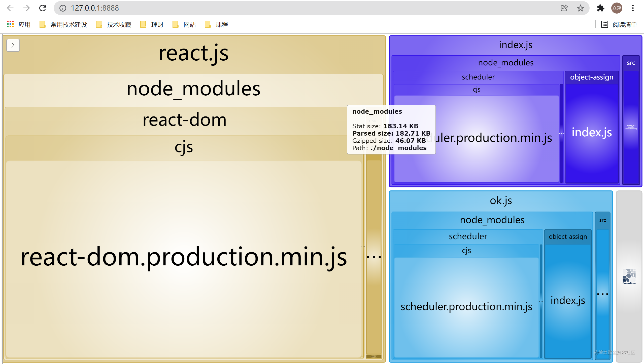The image size is (644, 364).
Task: Click the browser back arrow
Action: pyautogui.click(x=10, y=8)
